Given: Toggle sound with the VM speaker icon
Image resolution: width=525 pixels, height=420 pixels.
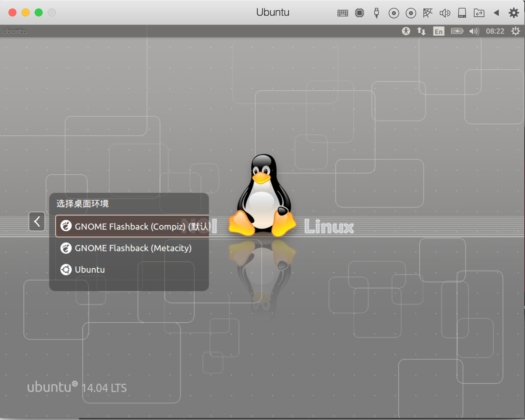Looking at the screenshot, I should (x=445, y=12).
